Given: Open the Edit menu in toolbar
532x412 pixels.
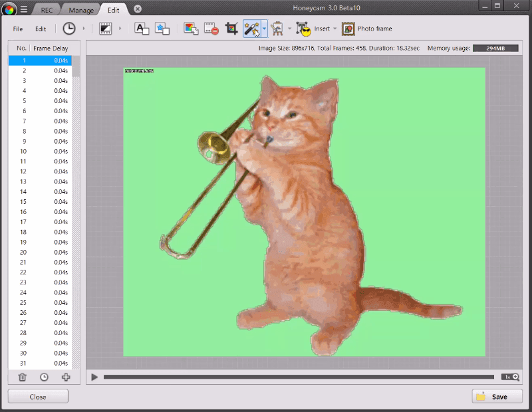Looking at the screenshot, I should pos(41,29).
